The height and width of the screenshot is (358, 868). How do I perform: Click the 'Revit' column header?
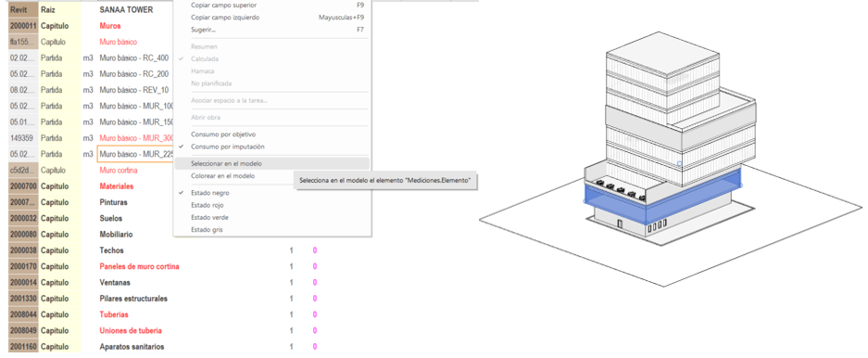tap(19, 9)
